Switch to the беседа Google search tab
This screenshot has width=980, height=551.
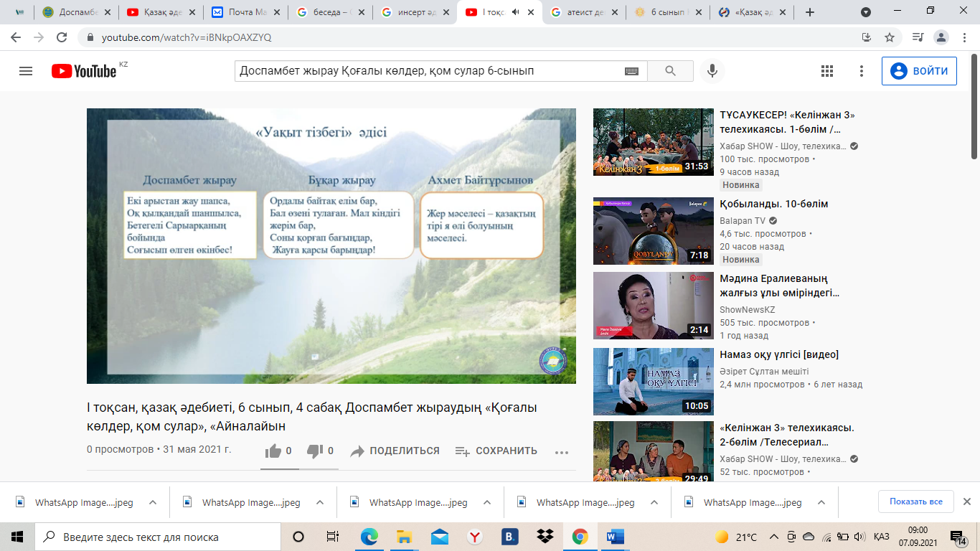(329, 12)
